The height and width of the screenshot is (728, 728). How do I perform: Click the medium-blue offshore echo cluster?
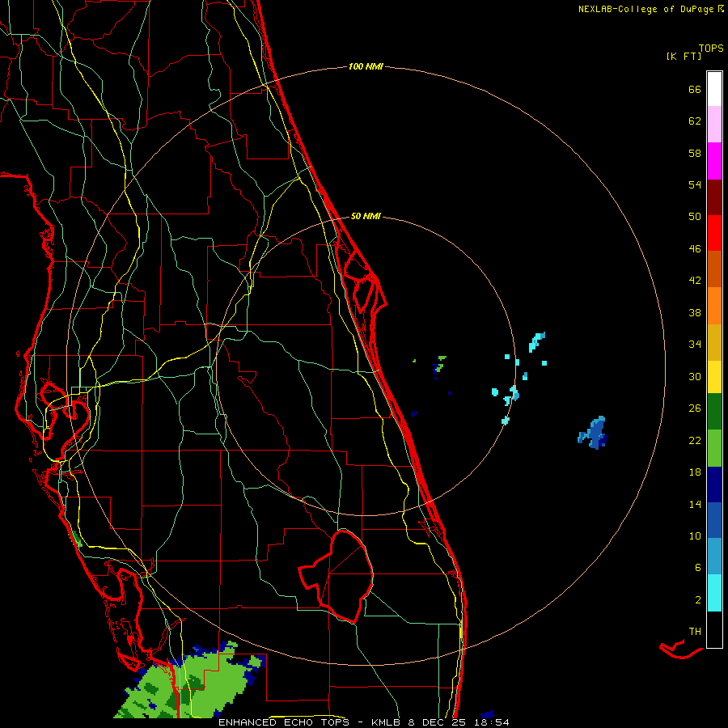click(593, 434)
